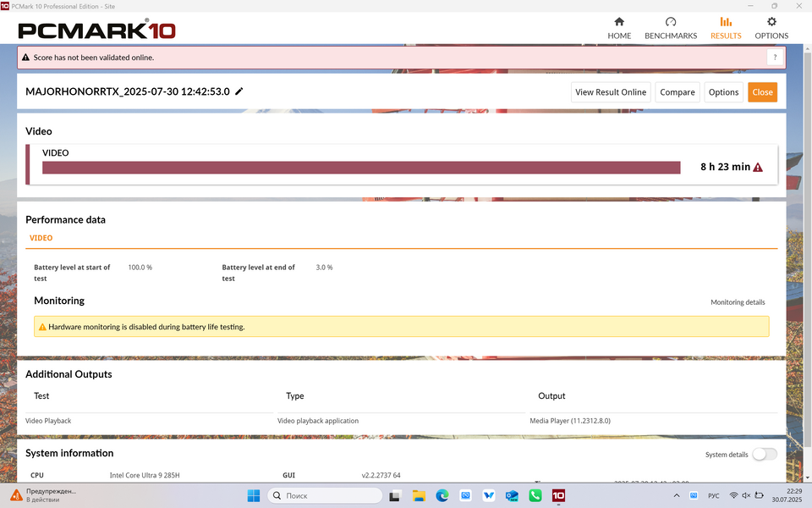Screen dimensions: 812x508
Task: Click the pencil icon to rename result
Action: tap(239, 91)
